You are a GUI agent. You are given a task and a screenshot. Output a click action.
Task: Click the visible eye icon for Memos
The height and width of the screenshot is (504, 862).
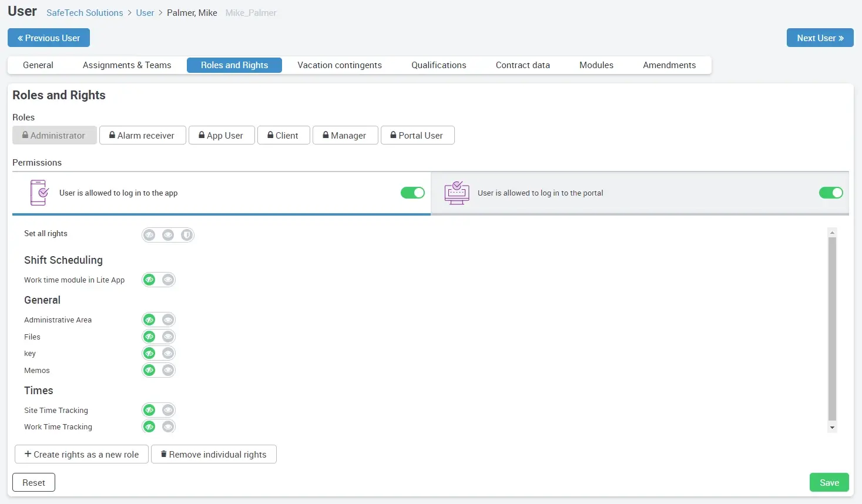pos(168,370)
